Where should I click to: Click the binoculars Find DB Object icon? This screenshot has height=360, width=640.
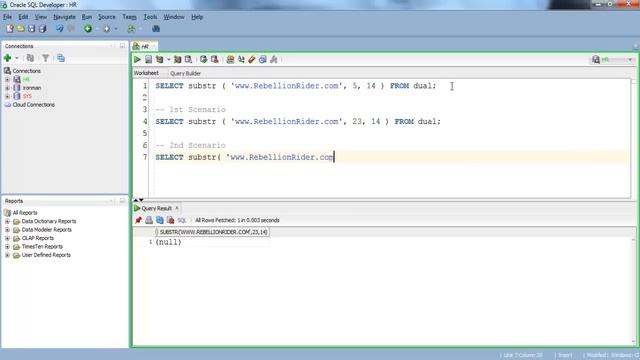[x=156, y=29]
